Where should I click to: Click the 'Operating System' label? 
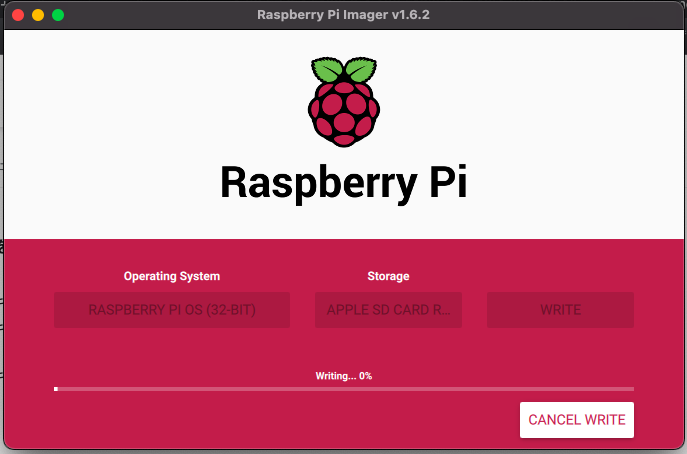pyautogui.click(x=172, y=276)
